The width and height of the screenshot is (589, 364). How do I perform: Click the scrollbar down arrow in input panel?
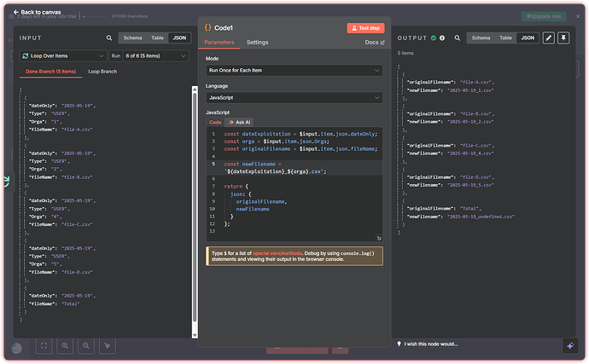[x=195, y=336]
